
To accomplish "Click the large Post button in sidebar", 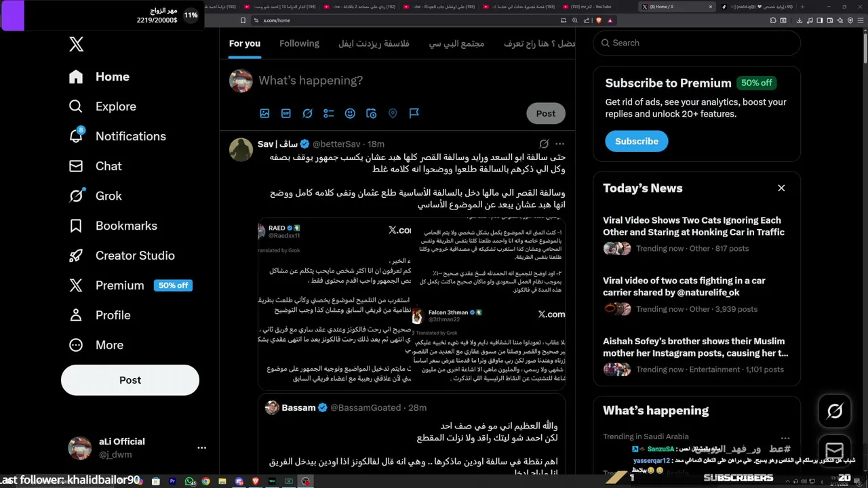I will (130, 380).
